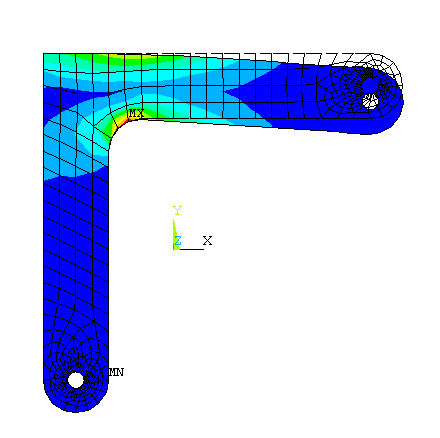Select the X axis label of the triad
Viewport: 440px width, 438px height.
point(207,240)
